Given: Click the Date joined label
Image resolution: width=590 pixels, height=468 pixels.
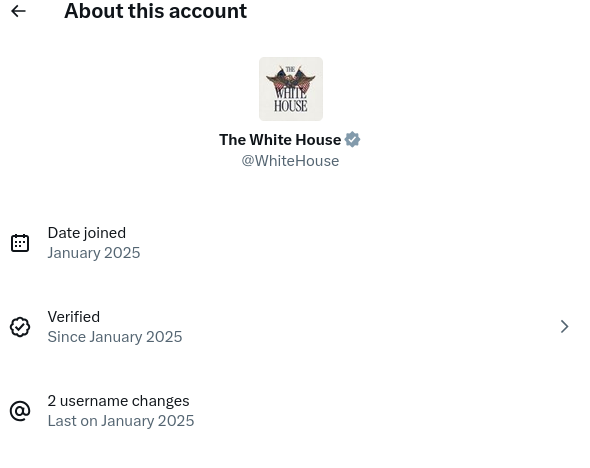Looking at the screenshot, I should (87, 233).
